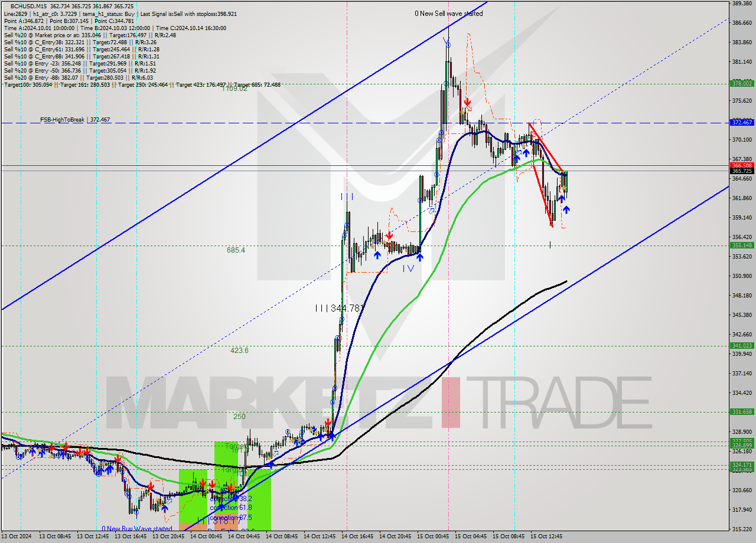Click the '685.4' Fibonacci level label
The image size is (756, 543).
click(236, 250)
